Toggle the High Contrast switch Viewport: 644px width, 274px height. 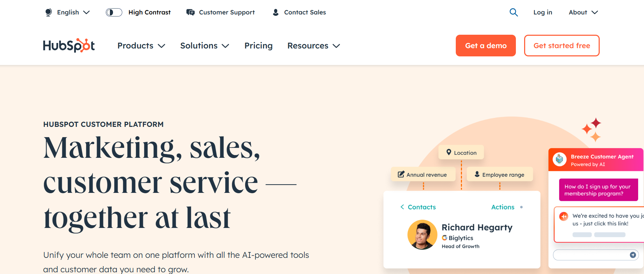coord(114,12)
